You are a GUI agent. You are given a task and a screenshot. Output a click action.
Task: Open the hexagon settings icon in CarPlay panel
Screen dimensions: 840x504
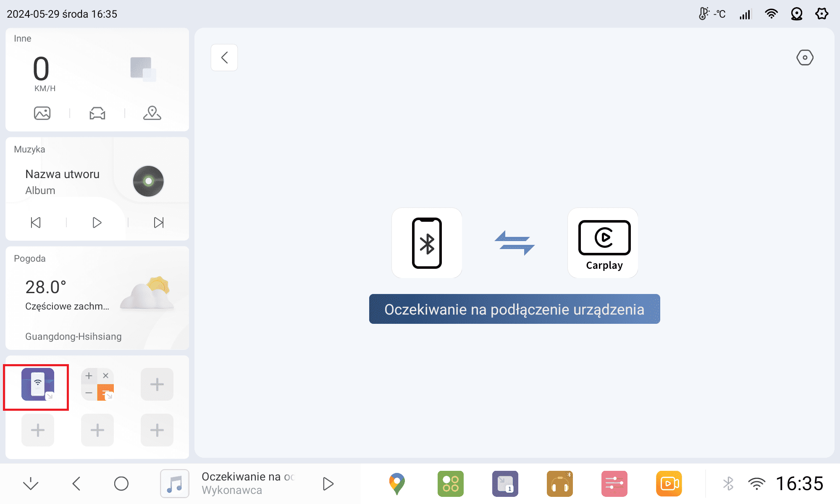pos(805,58)
